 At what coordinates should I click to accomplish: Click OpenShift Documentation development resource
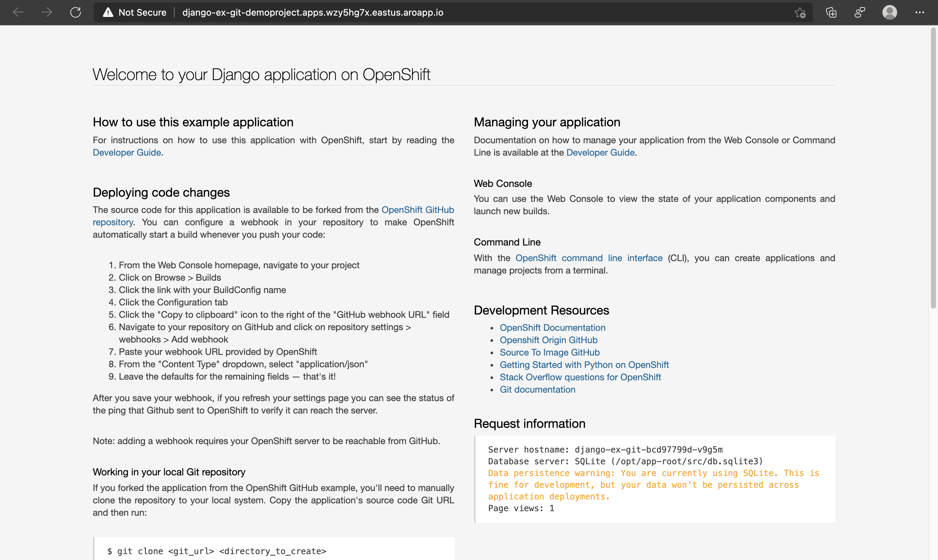[553, 327]
